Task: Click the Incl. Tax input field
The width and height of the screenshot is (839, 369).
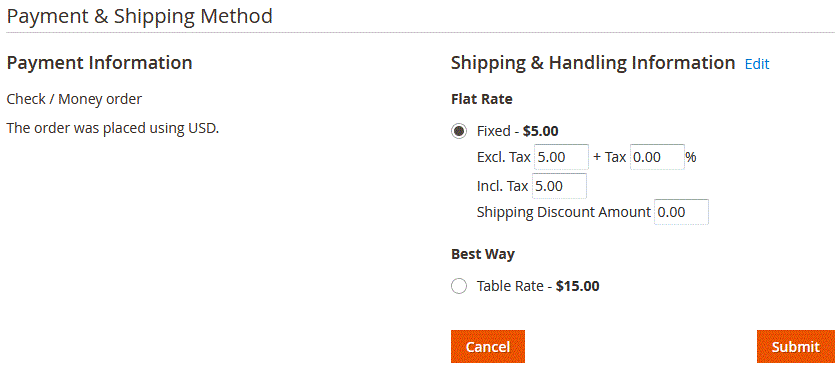Action: coord(559,186)
